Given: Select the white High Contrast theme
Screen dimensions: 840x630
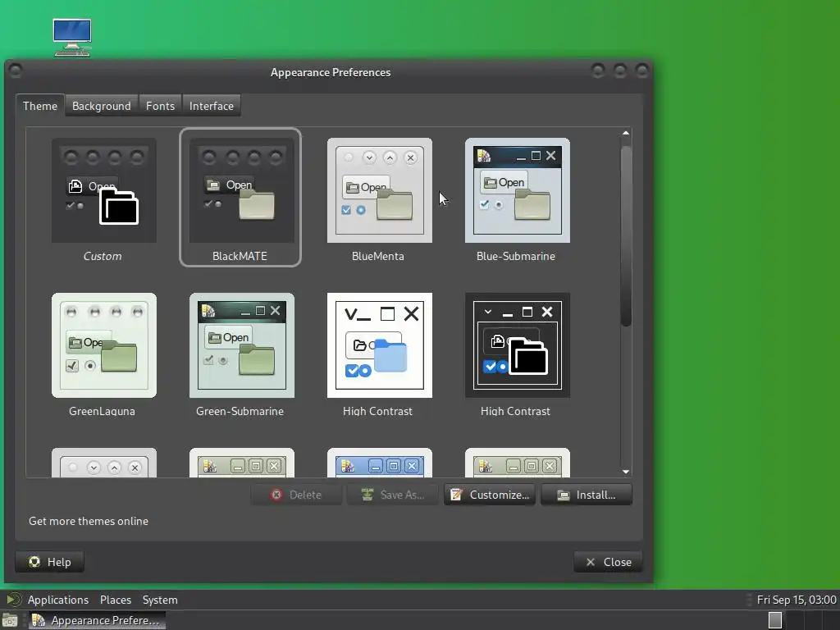Looking at the screenshot, I should 379,345.
